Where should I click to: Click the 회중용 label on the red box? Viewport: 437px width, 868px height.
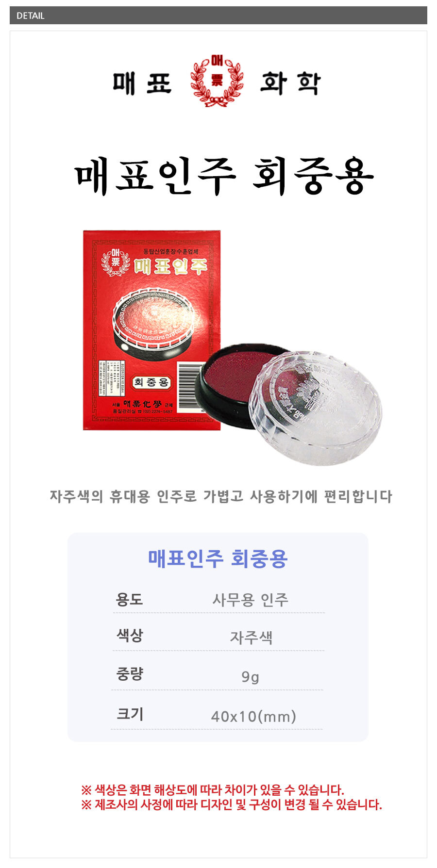[x=151, y=382]
